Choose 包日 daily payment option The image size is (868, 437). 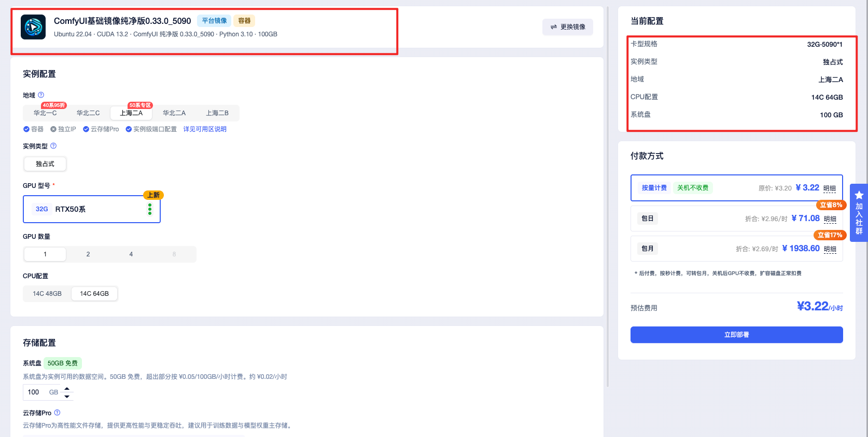click(x=737, y=218)
